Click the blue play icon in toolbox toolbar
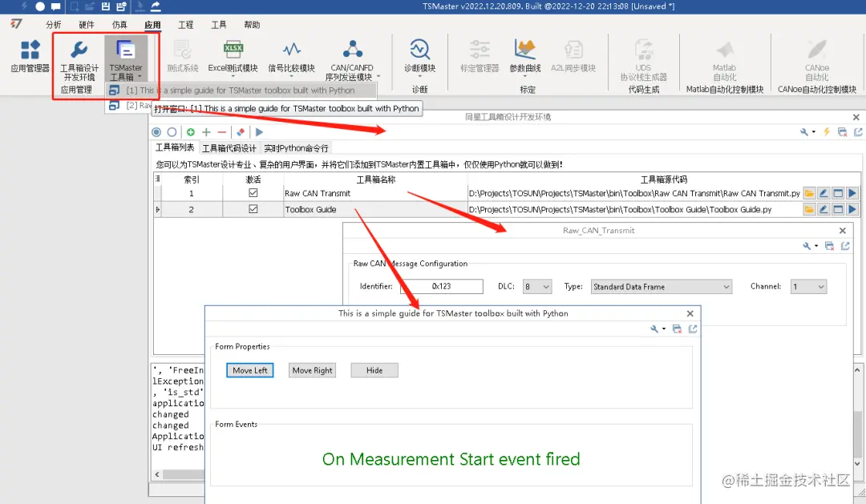The image size is (866, 504). [x=259, y=132]
